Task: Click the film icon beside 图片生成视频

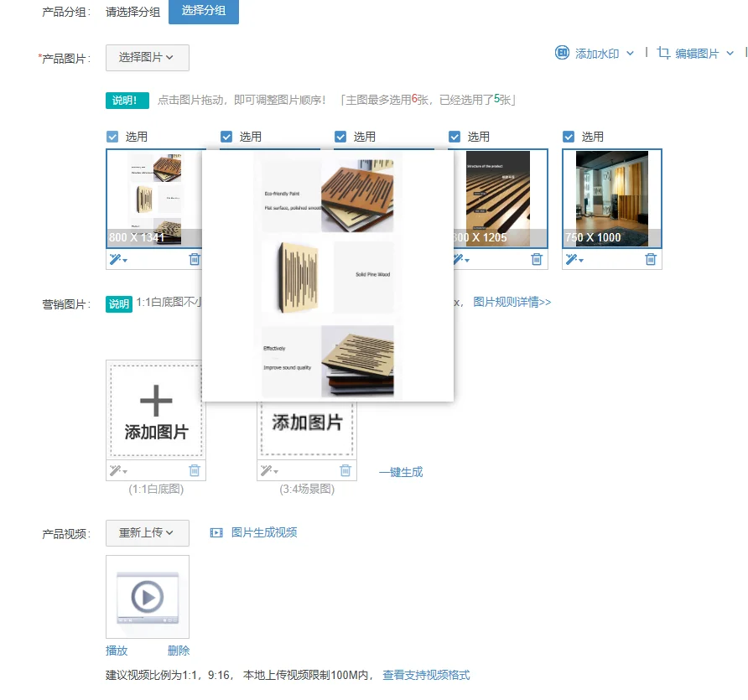Action: [216, 532]
